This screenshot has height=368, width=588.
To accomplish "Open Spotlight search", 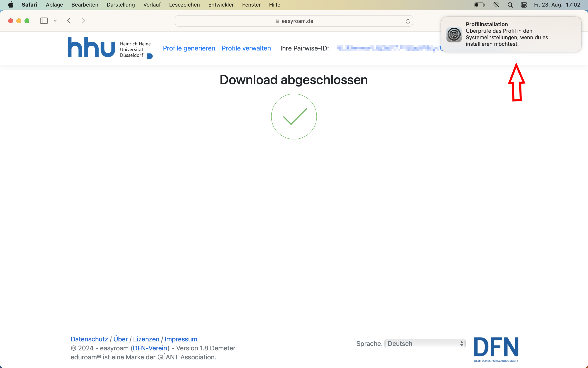I will 510,5.
